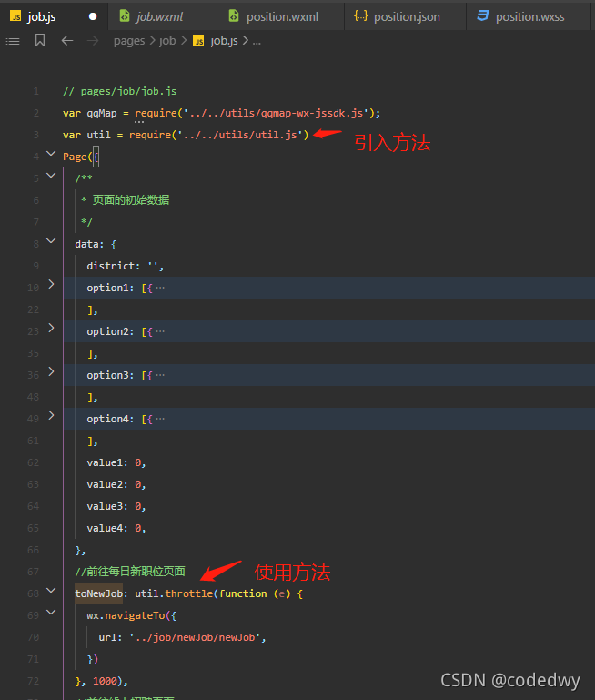Click the folded ellipsis after option3: [{
595x700 pixels.
(x=160, y=375)
